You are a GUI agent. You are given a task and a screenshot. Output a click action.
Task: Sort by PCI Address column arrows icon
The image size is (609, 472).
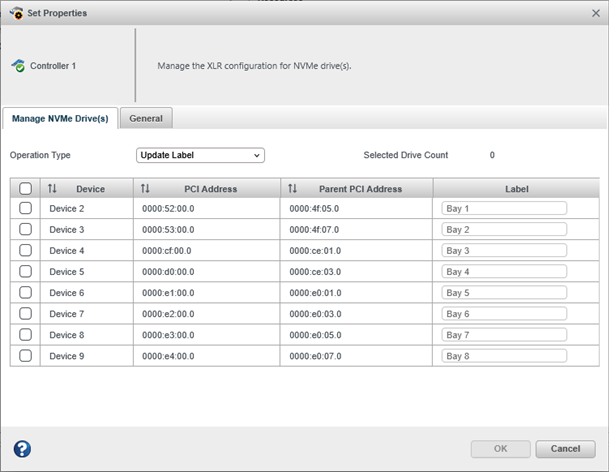pyautogui.click(x=145, y=188)
